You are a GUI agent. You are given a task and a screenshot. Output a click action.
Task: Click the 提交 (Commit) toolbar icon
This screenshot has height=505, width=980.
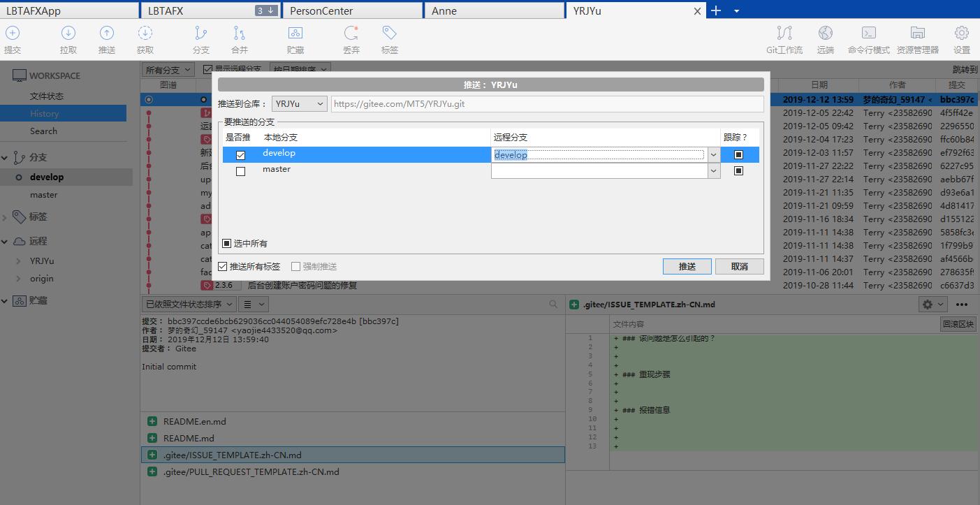[13, 33]
